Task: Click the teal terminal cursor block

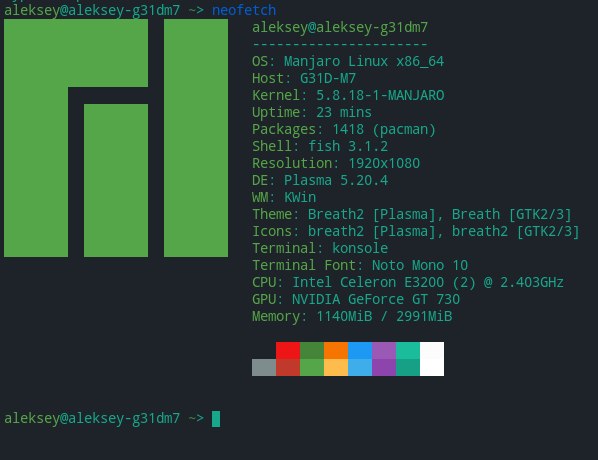Action: [x=216, y=418]
